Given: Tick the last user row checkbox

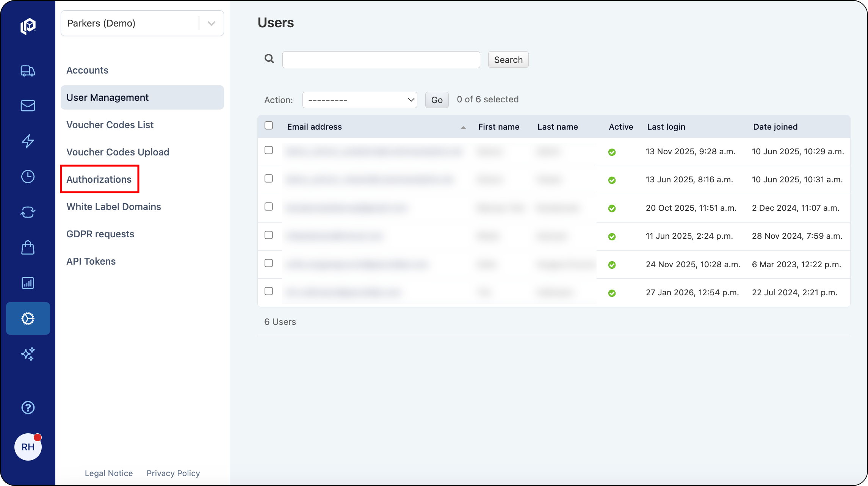Looking at the screenshot, I should pos(269,292).
